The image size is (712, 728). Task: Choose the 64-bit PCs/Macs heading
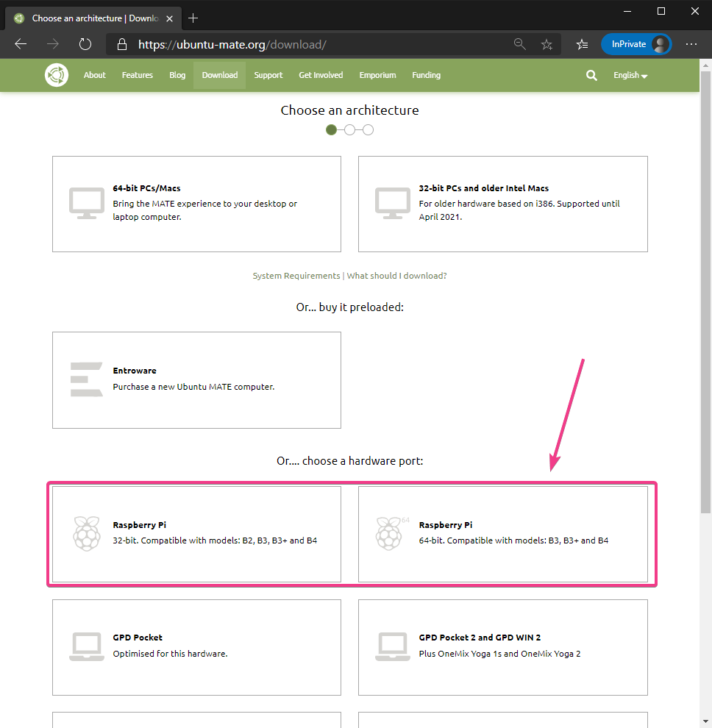click(147, 188)
